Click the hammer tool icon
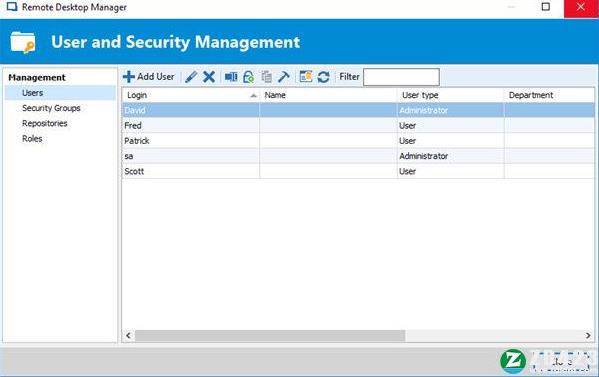 point(284,77)
